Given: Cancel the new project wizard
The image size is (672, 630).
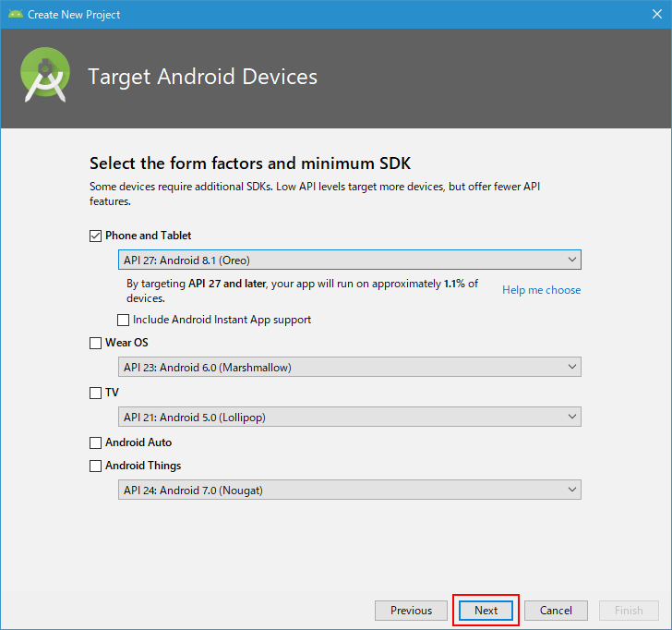Looking at the screenshot, I should (x=556, y=611).
